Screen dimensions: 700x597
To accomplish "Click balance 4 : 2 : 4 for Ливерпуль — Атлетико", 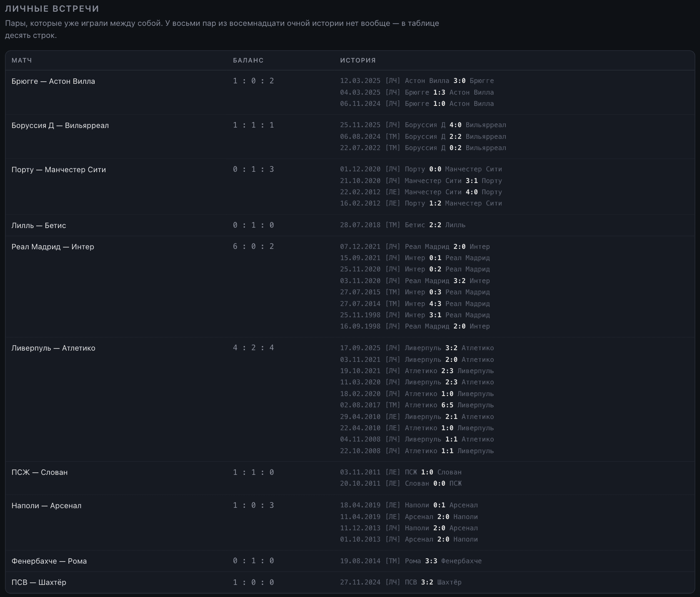I will [253, 348].
